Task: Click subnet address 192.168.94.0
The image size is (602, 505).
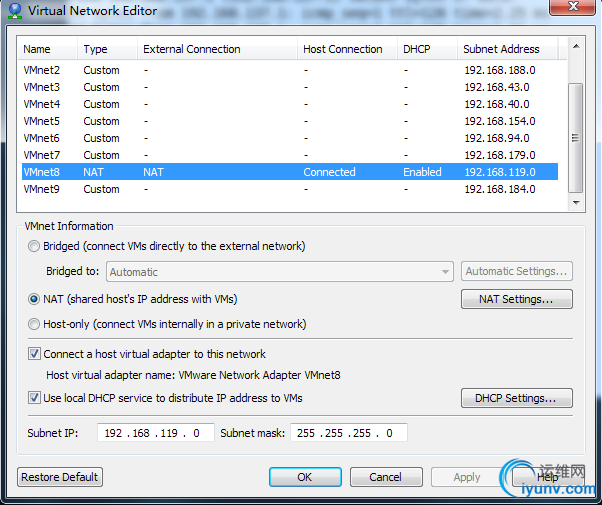Action: pyautogui.click(x=497, y=138)
